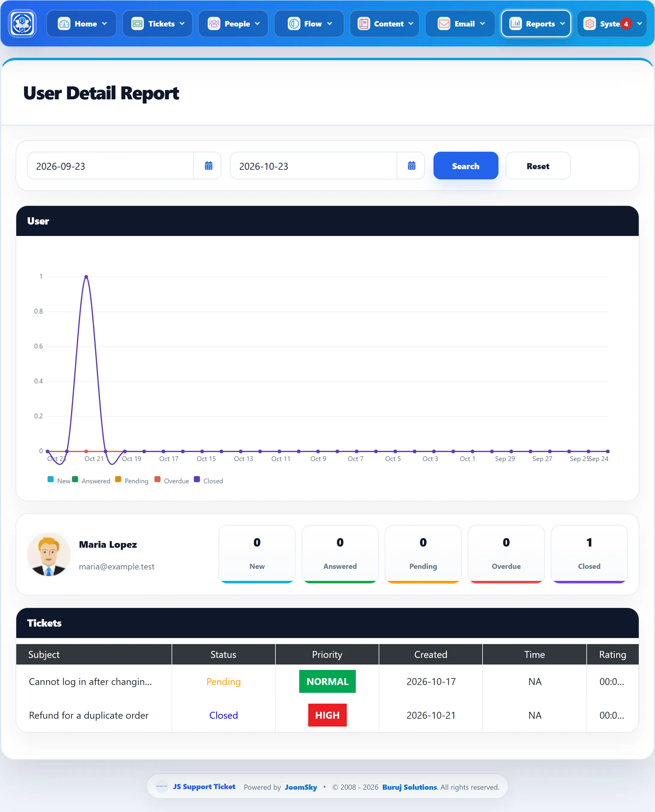Toggle the Answered series in chart legend
This screenshot has height=812, width=655.
click(91, 480)
